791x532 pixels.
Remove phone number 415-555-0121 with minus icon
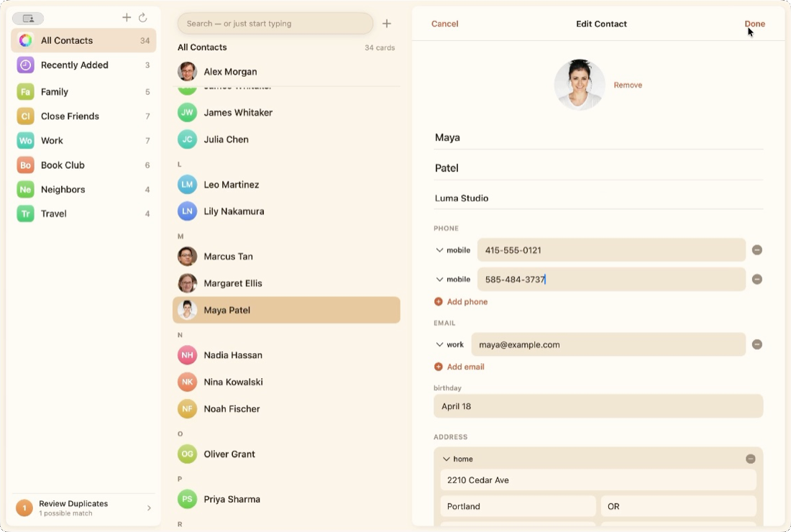click(756, 250)
